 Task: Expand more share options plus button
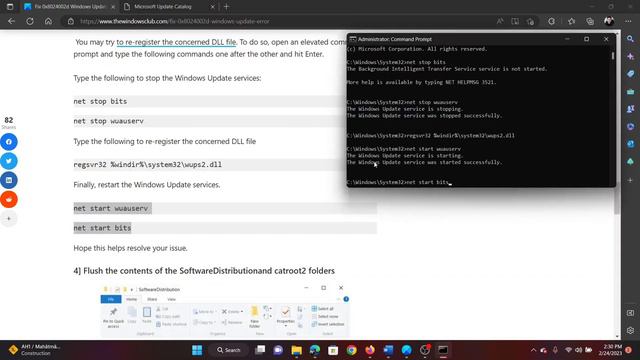click(9, 218)
